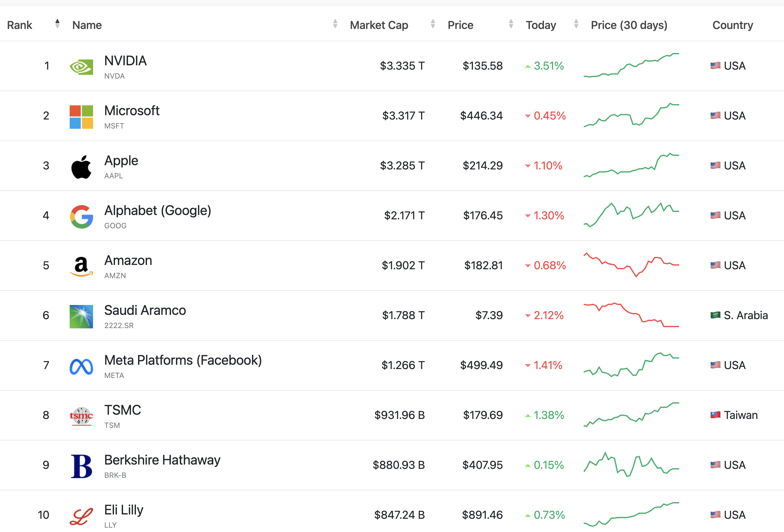Click the Amazon logo icon
This screenshot has height=532, width=784.
(x=81, y=266)
